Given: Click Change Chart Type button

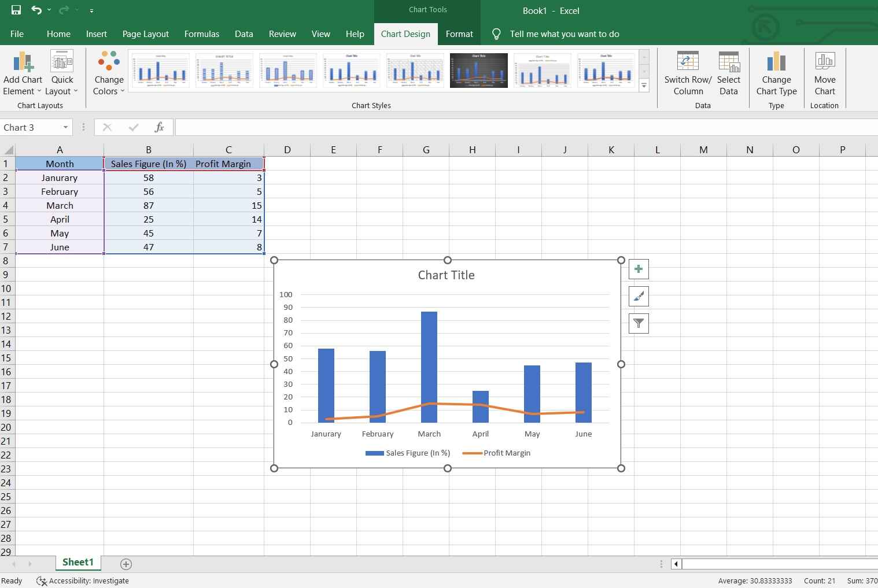Looking at the screenshot, I should coord(776,73).
